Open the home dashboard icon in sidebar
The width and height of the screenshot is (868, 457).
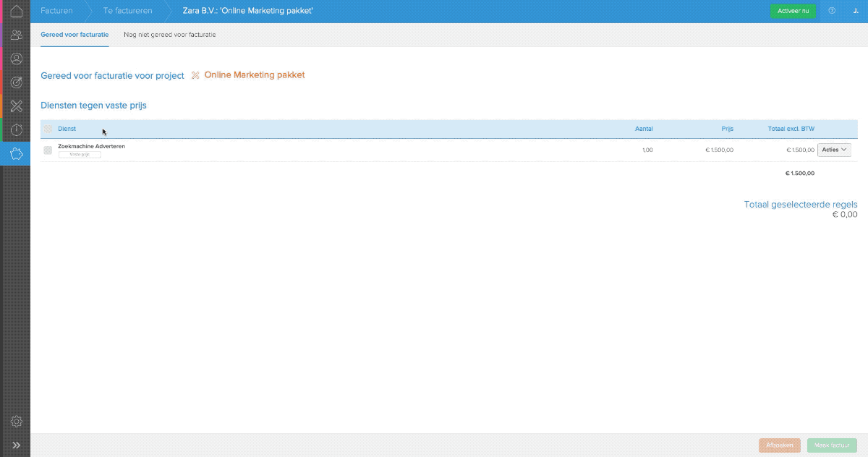coord(16,12)
